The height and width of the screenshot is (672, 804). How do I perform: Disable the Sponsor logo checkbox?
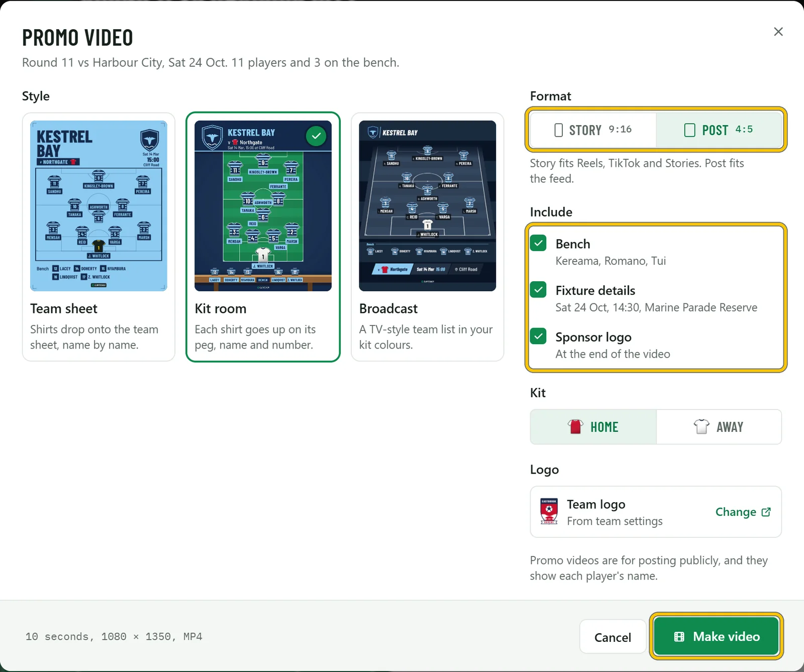[x=538, y=336]
